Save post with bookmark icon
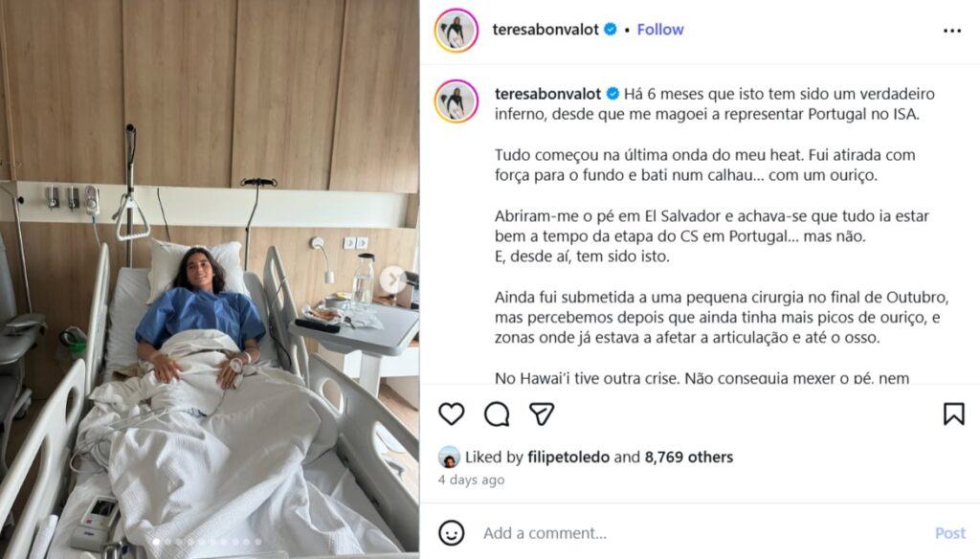The width and height of the screenshot is (980, 559). [x=954, y=414]
